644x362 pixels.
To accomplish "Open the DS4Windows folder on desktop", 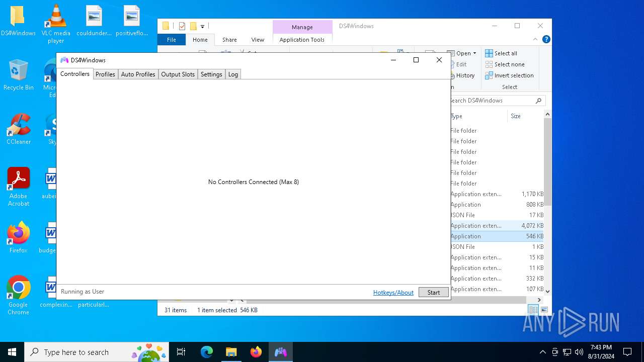I will coord(18,21).
